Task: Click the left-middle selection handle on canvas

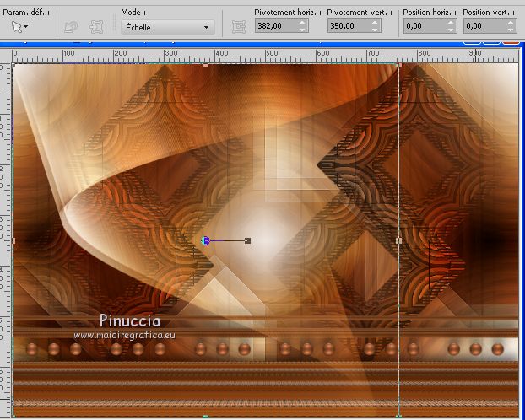Action: [x=14, y=240]
